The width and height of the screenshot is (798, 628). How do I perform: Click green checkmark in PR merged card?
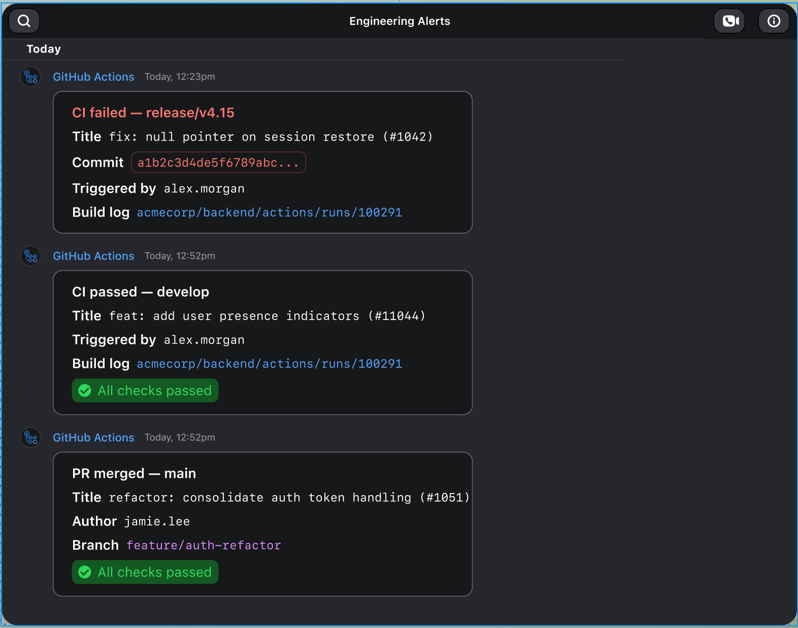[85, 573]
